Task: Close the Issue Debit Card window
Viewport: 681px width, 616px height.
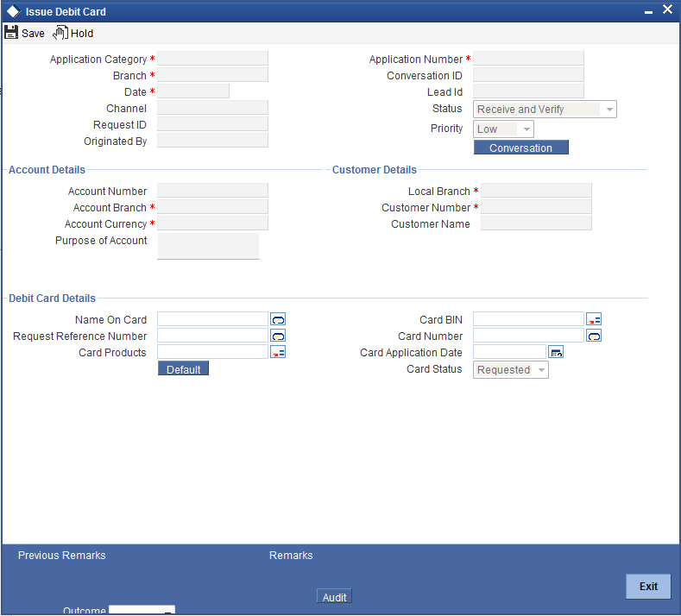Action: tap(667, 9)
